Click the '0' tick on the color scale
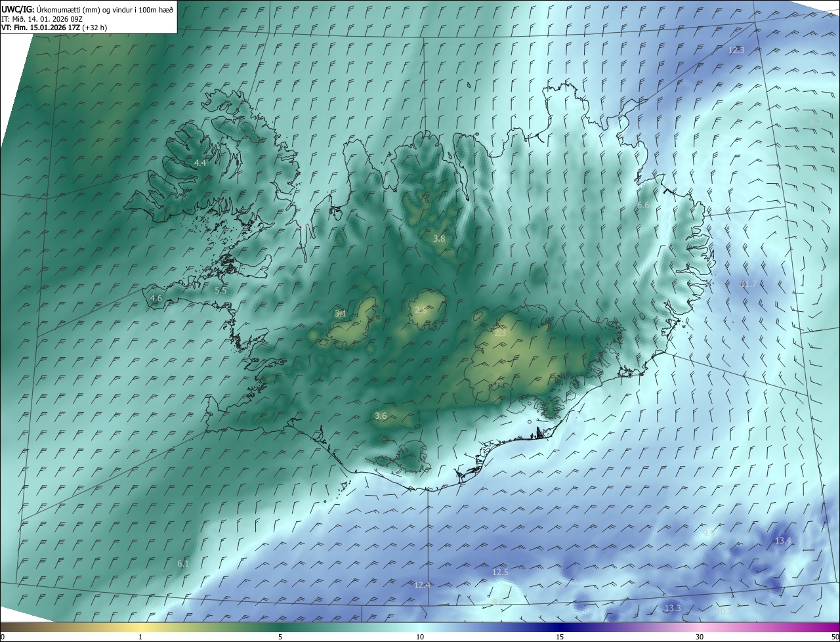 click(x=3, y=637)
